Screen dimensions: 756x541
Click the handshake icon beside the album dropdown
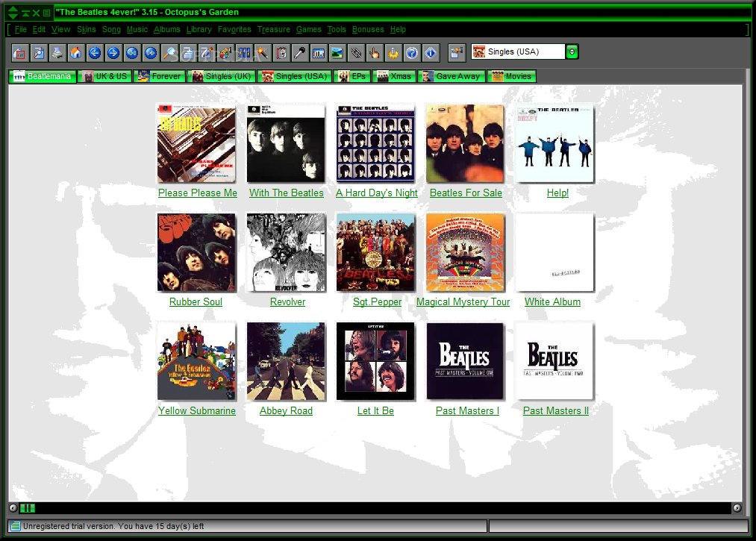coord(456,52)
